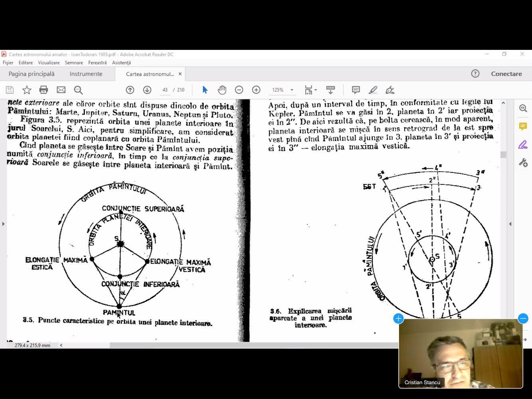Go to next page arrow
This screenshot has height=399, width=532.
pyautogui.click(x=147, y=90)
